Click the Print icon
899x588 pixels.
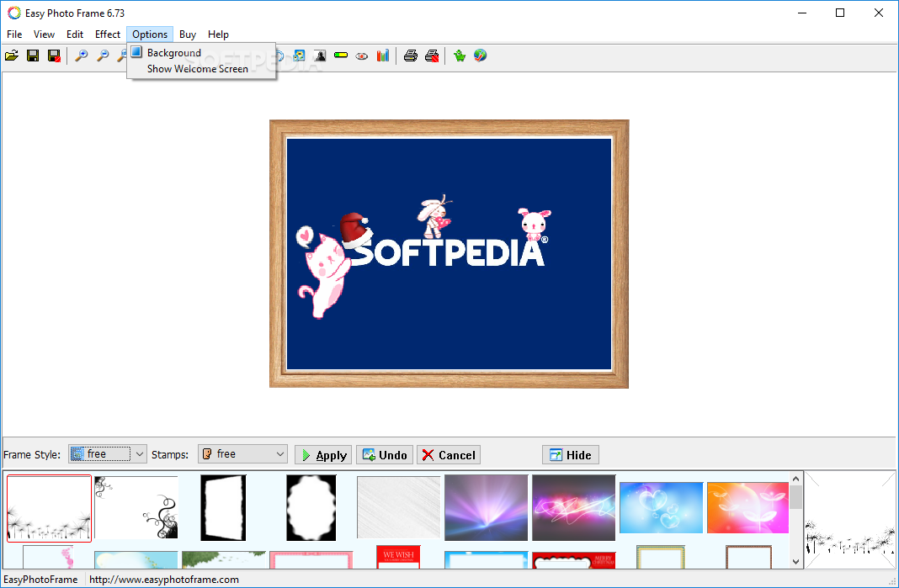[411, 56]
